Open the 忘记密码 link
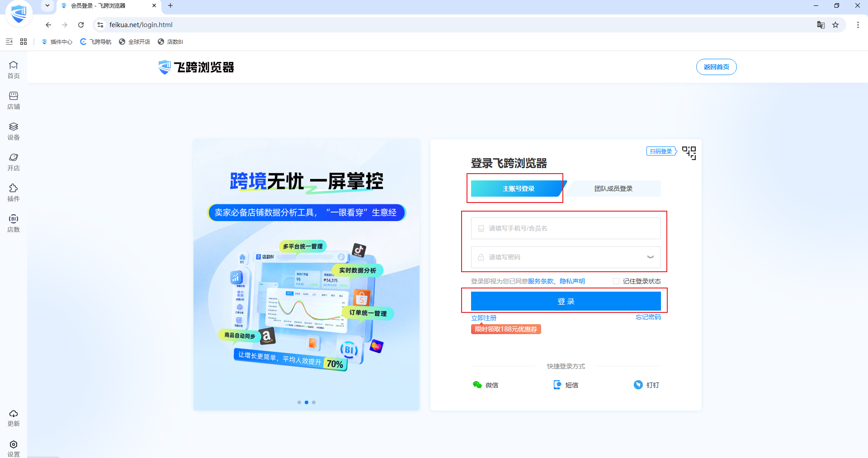 pos(648,317)
